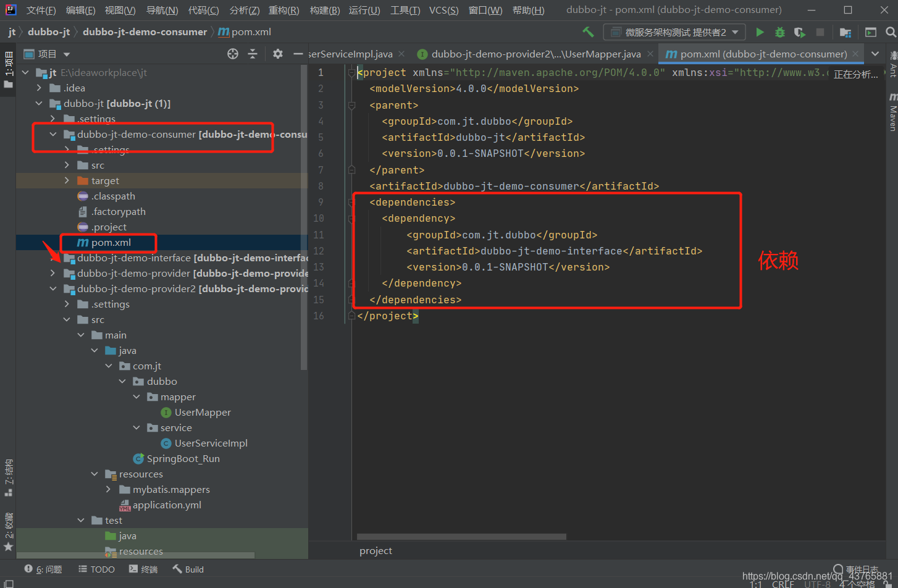This screenshot has height=588, width=898.
Task: Select UserMapper in the project tree
Action: (203, 413)
